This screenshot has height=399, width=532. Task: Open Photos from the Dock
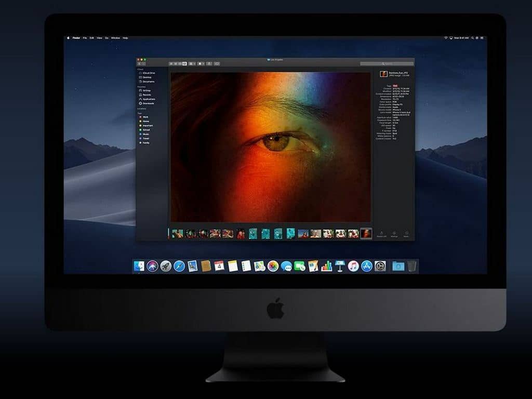pos(273,267)
